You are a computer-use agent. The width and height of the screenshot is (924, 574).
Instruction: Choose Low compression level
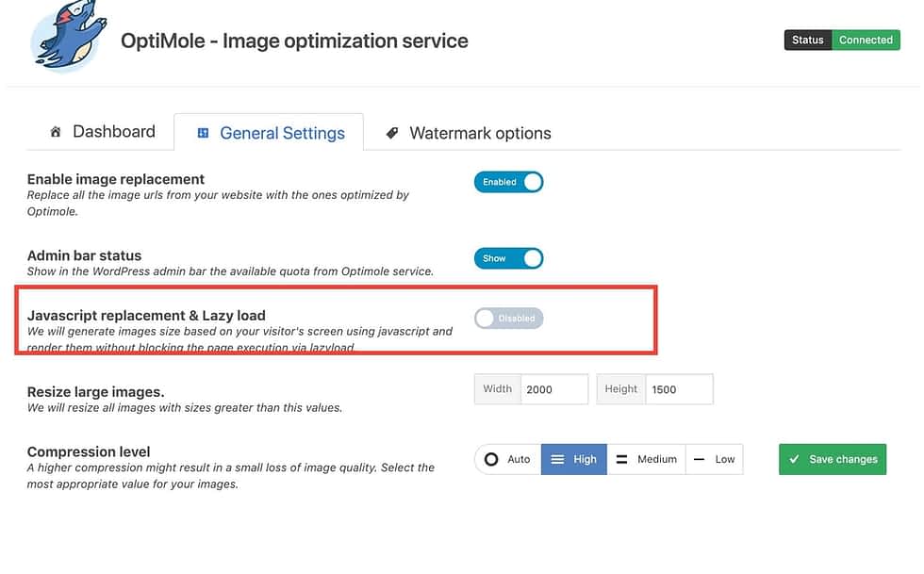(x=715, y=459)
